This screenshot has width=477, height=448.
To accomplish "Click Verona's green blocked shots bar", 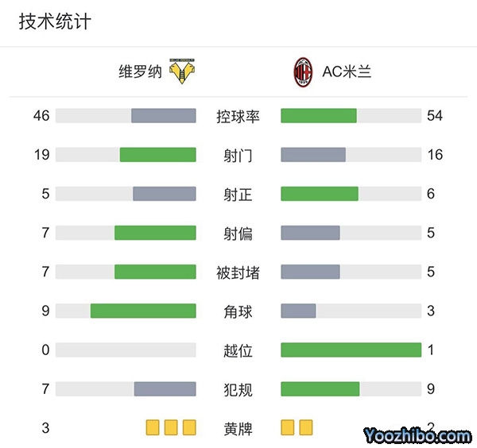I will (x=155, y=272).
